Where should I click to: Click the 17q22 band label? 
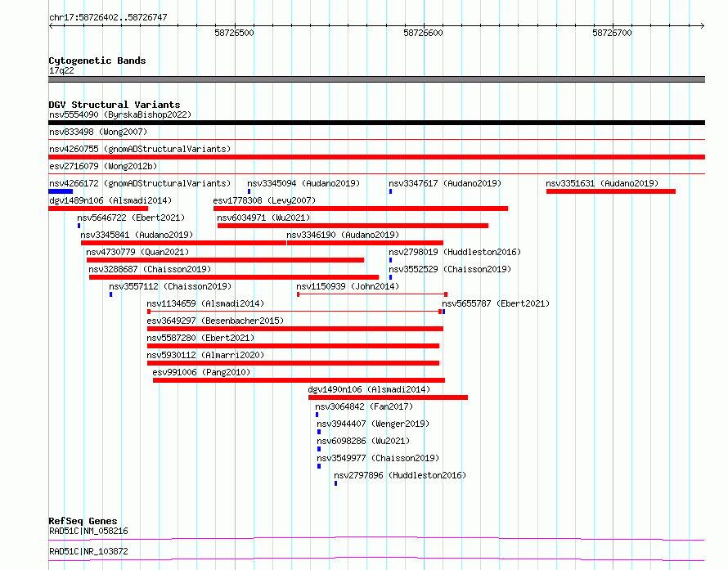coord(61,70)
